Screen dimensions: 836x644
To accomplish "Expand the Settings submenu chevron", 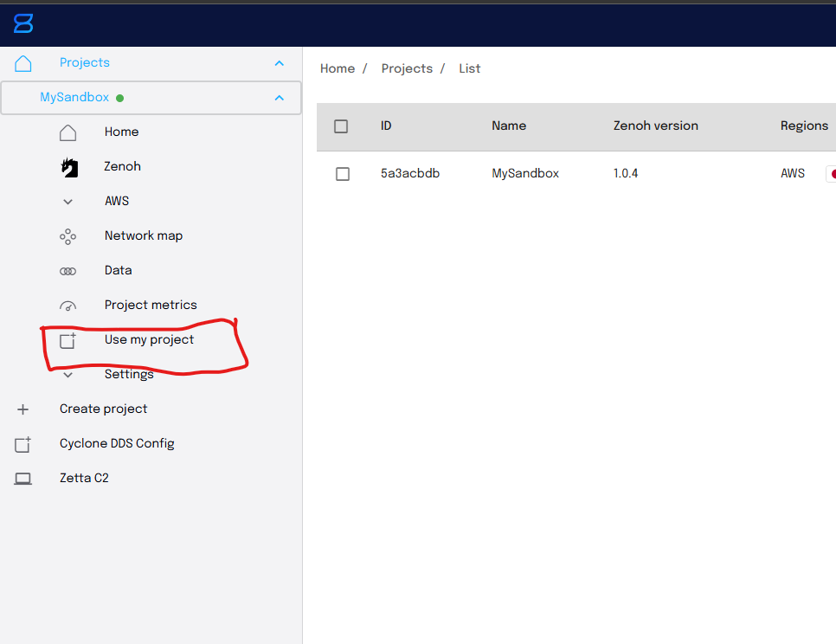I will tap(68, 376).
